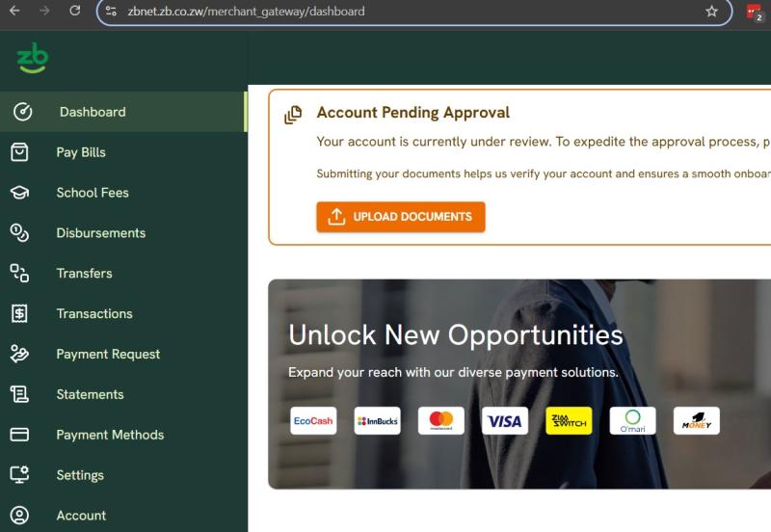Open the Statements document icon
Viewport: 771px width, 532px height.
pyautogui.click(x=19, y=394)
